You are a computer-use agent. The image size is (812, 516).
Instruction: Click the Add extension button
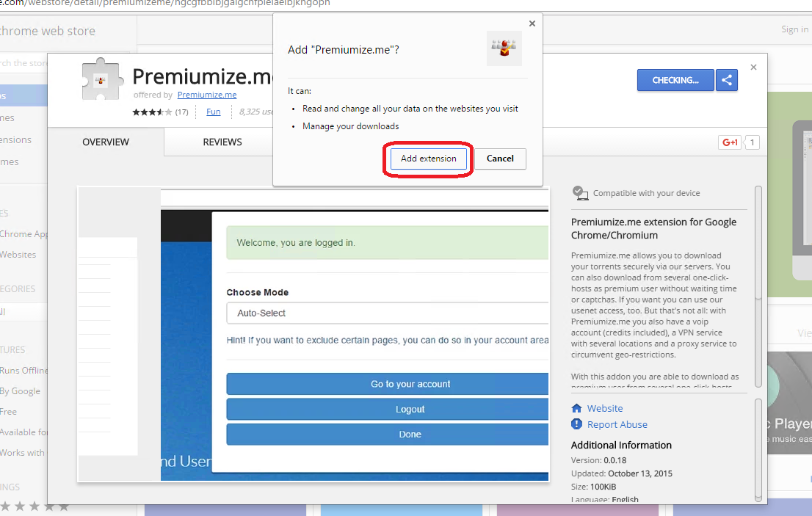(428, 159)
